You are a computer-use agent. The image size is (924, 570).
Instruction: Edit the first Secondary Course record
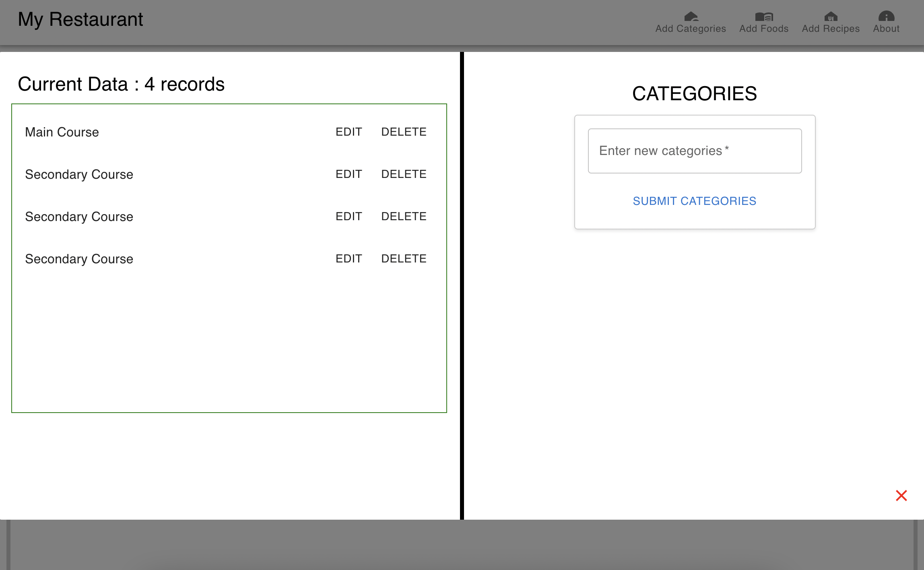pyautogui.click(x=349, y=174)
